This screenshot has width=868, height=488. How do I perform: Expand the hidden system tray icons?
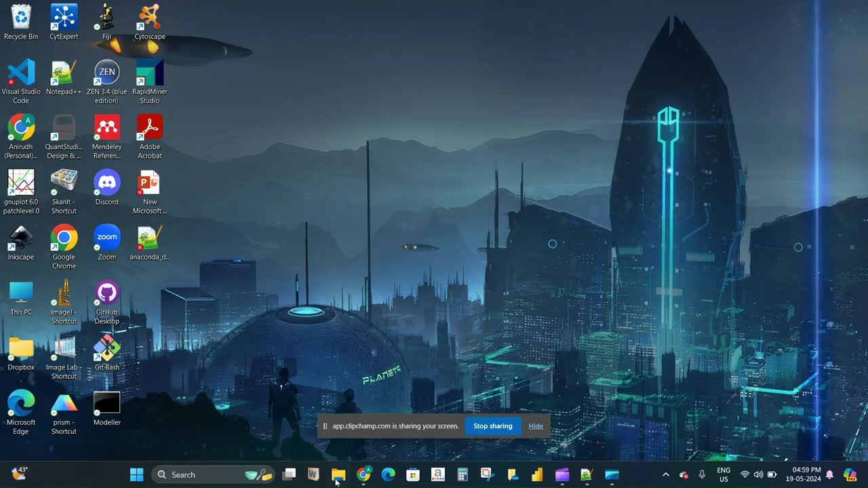click(x=665, y=474)
